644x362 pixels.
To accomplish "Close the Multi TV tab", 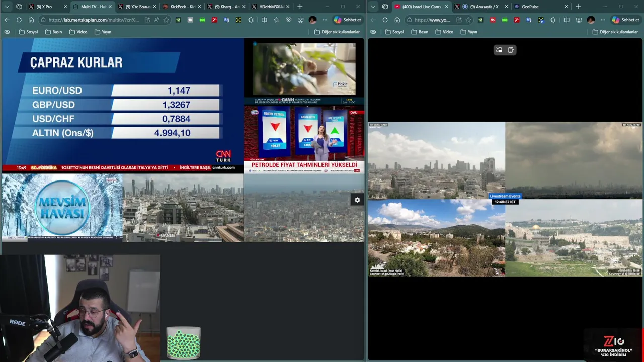I will (110, 7).
